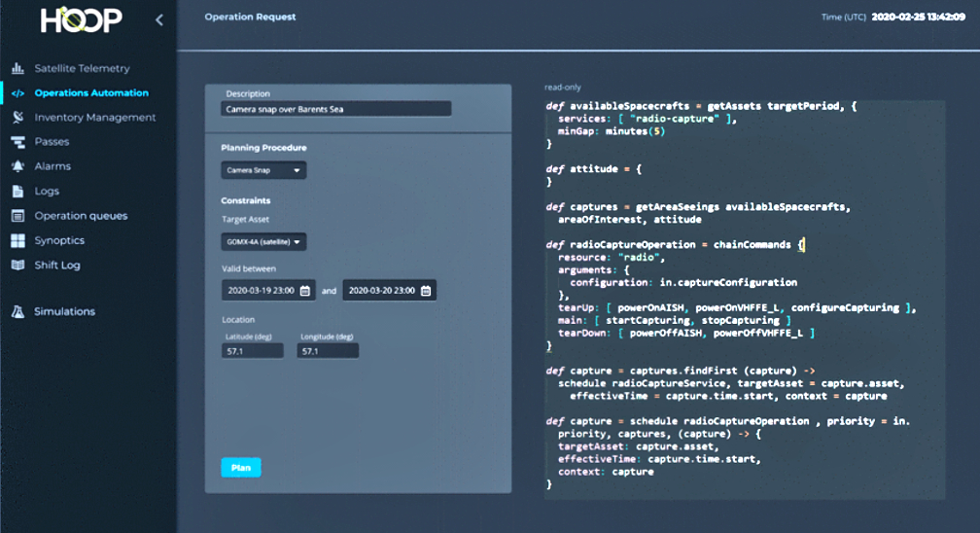Click the HOOP logo
Image resolution: width=980 pixels, height=533 pixels.
point(82,19)
